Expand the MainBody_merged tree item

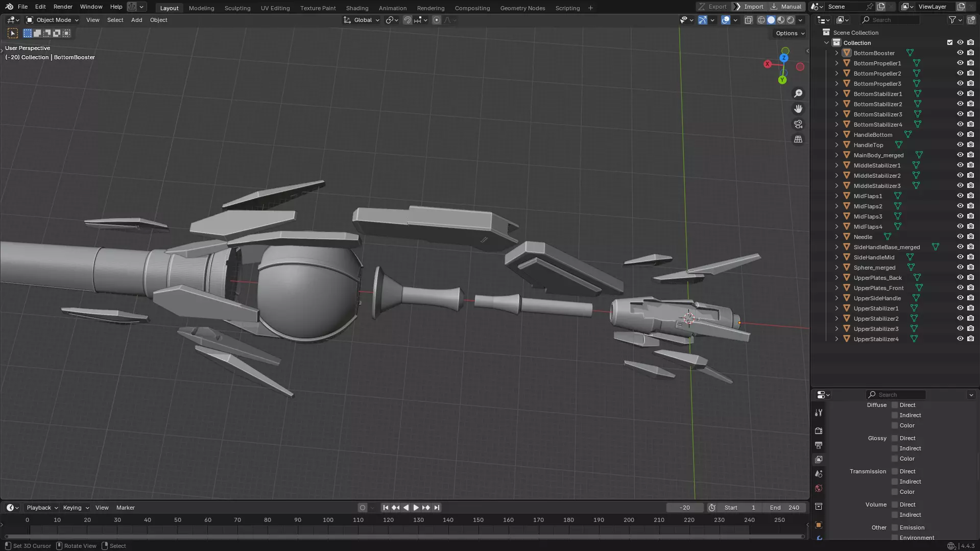(x=836, y=155)
